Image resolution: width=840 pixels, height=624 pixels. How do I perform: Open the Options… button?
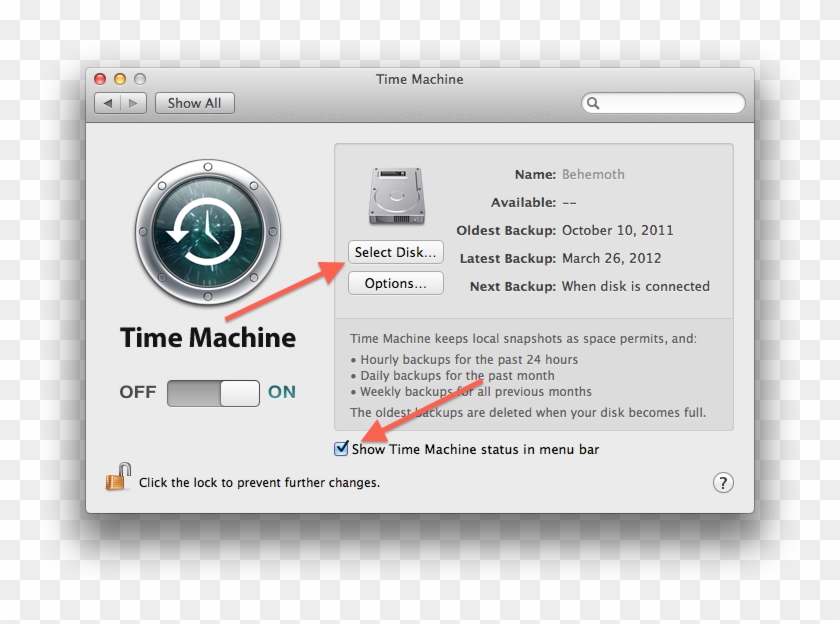[x=396, y=283]
